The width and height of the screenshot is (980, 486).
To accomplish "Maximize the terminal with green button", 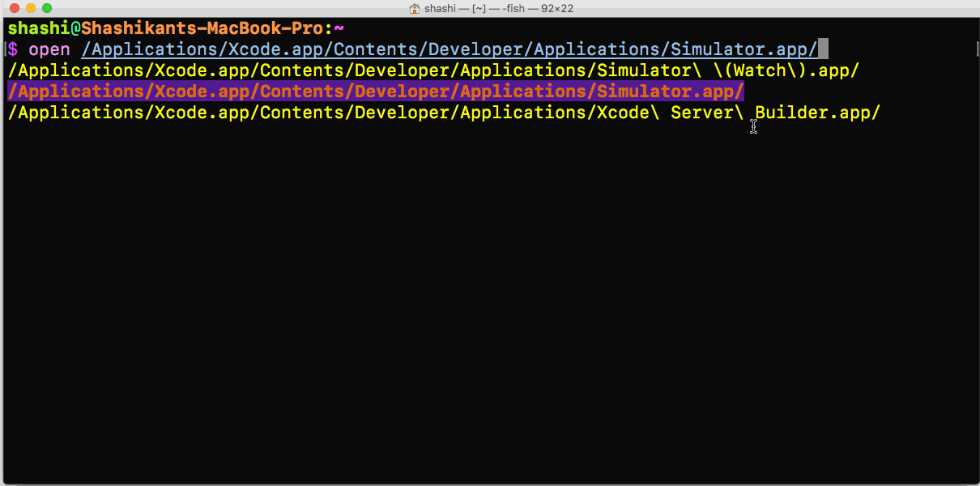I will 46,8.
